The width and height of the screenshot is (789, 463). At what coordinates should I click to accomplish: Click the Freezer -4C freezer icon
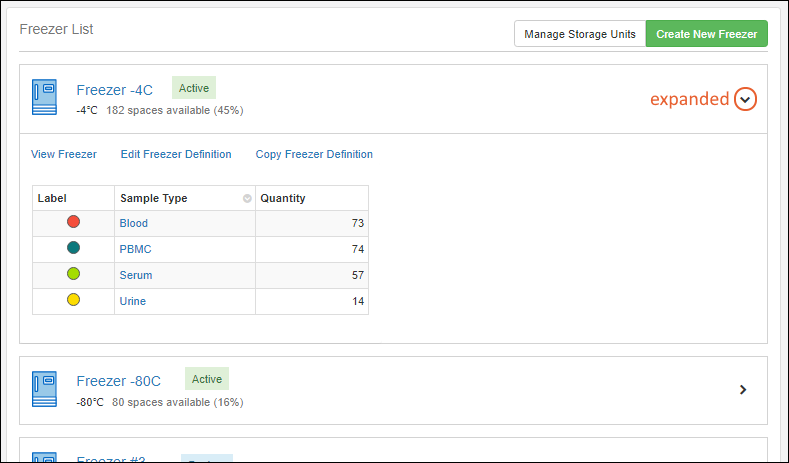click(x=44, y=98)
